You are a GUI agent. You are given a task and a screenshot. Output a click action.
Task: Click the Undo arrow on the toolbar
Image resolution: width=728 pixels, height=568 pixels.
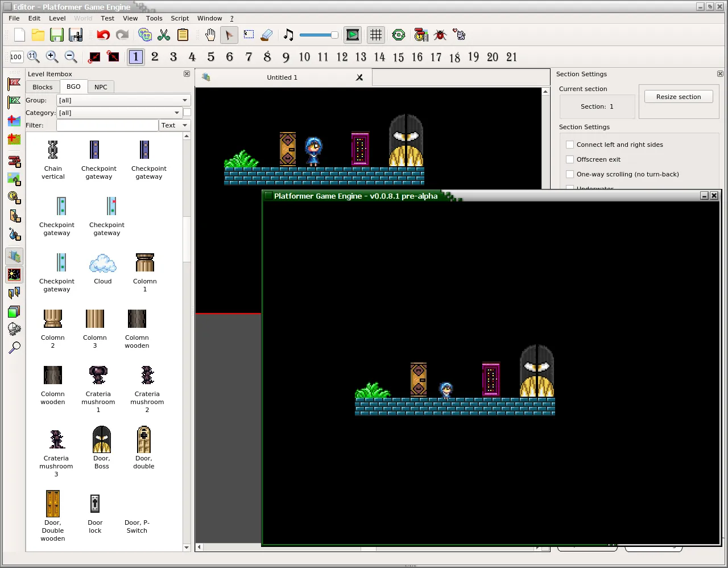tap(102, 35)
